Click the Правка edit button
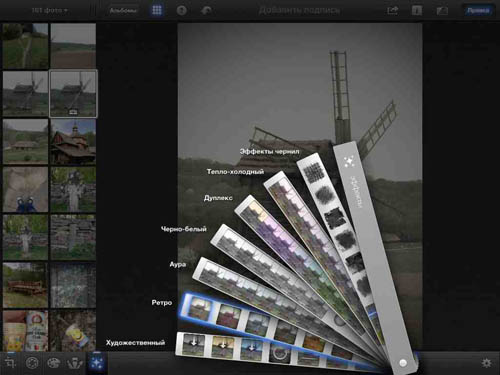500x375 pixels. click(478, 11)
